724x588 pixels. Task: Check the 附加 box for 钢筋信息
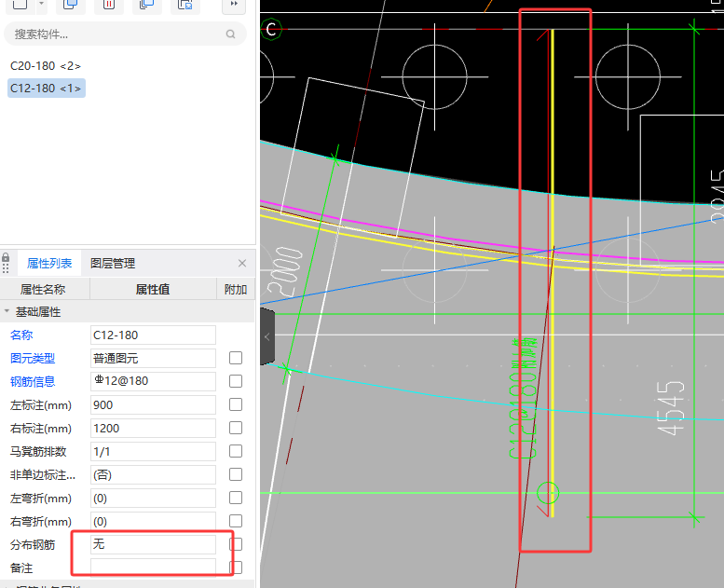pos(236,381)
